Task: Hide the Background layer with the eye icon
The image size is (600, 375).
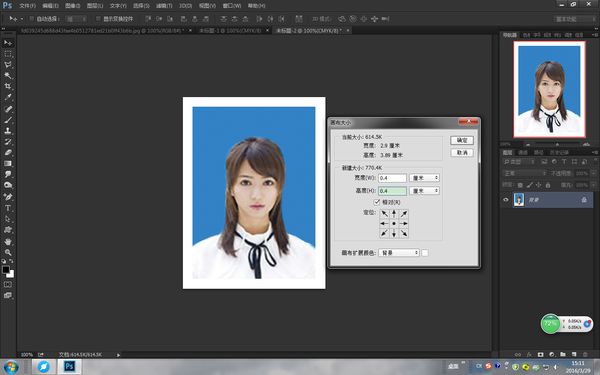Action: [506, 200]
